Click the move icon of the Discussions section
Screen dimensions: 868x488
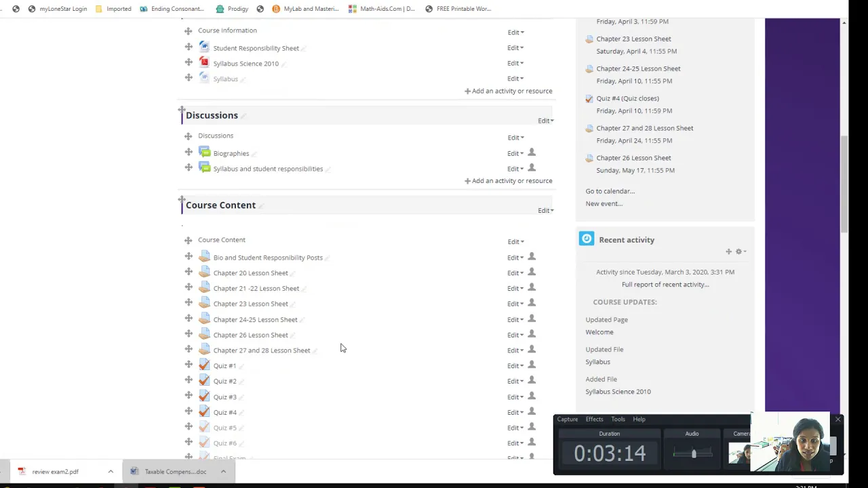click(182, 110)
